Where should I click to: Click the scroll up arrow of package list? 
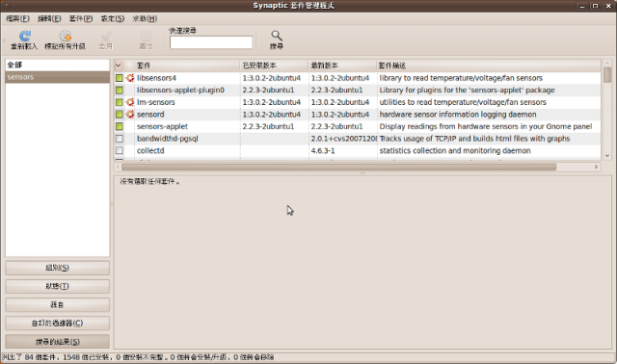[x=607, y=63]
